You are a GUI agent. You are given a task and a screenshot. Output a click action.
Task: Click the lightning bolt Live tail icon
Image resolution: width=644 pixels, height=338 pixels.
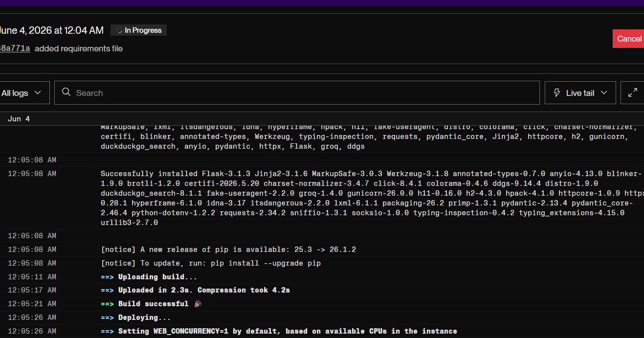coord(557,93)
